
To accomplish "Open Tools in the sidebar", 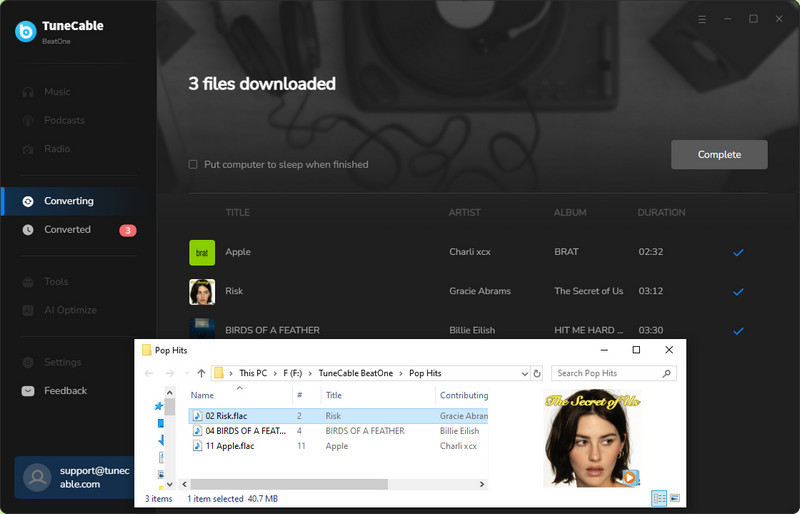I will click(56, 282).
